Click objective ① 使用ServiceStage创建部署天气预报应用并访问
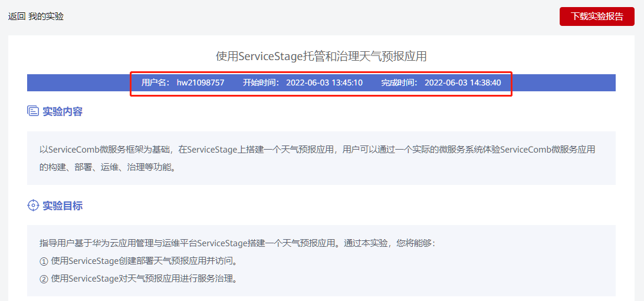 pos(139,261)
